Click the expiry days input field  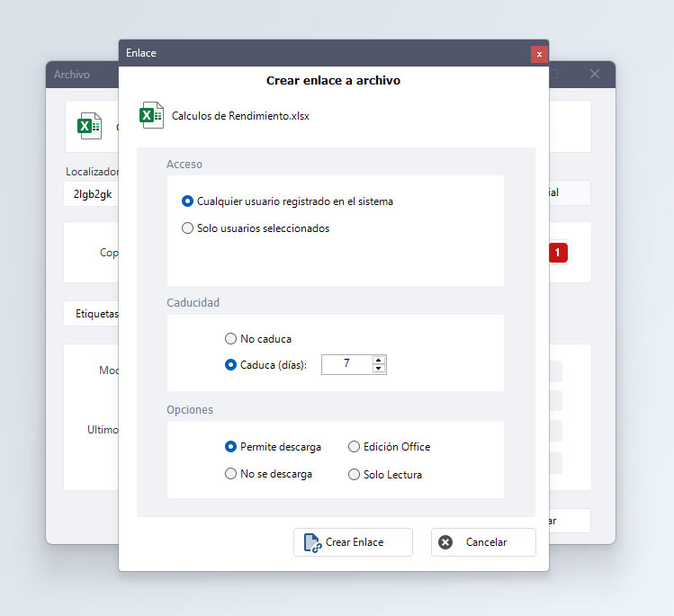click(x=346, y=365)
